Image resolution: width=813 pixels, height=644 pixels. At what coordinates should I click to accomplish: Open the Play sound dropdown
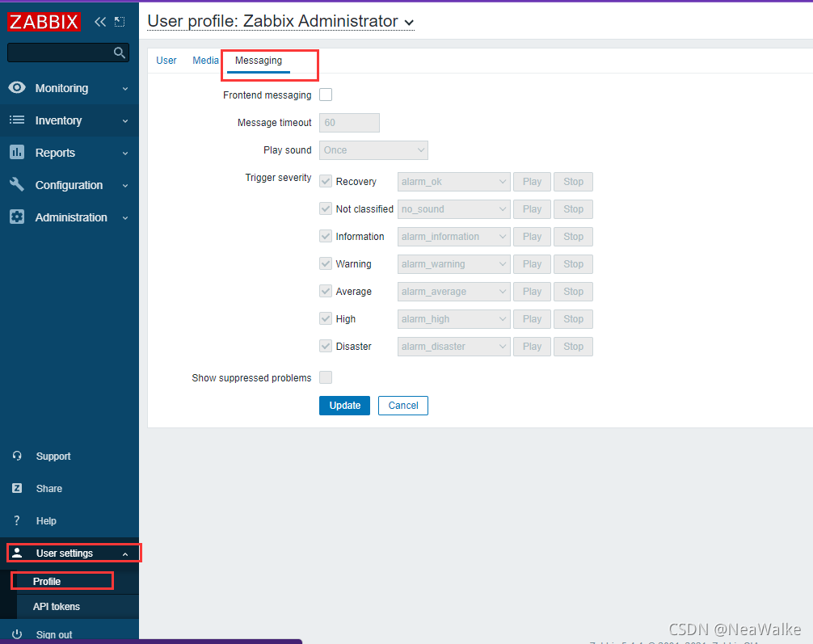coord(373,150)
